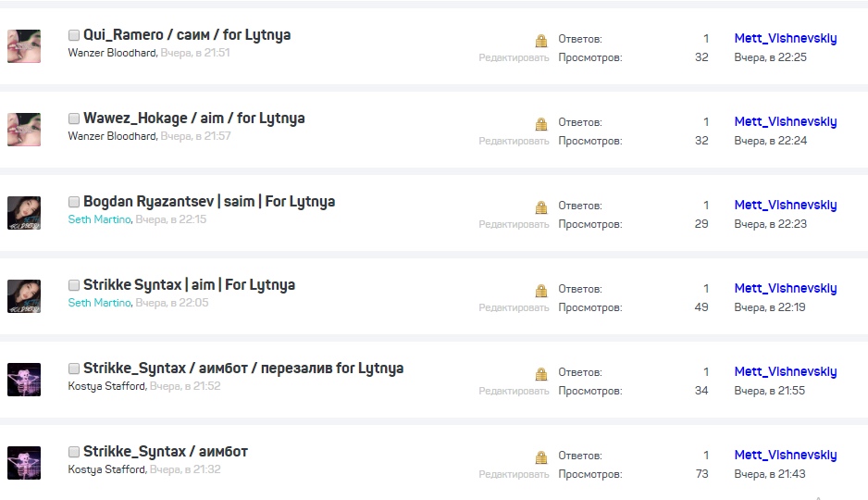
Task: Open thread 'Wawez_Hokage / aim / for Lytnya'
Action: point(194,119)
